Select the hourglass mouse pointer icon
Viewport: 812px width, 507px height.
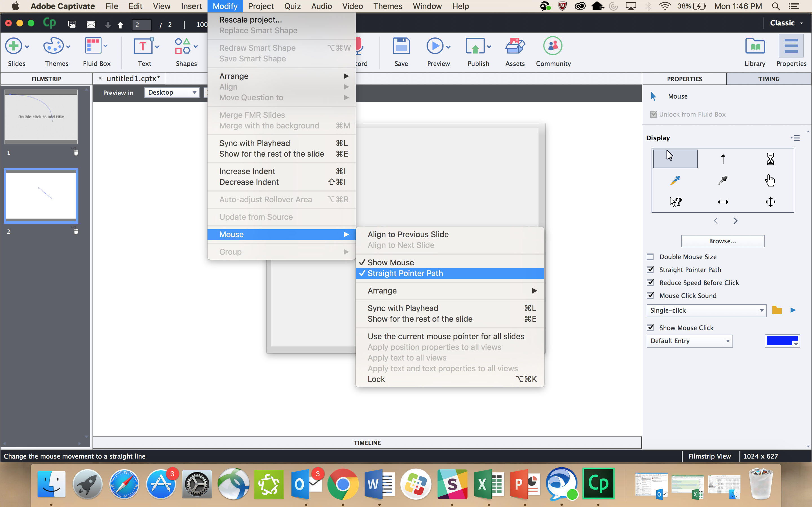pyautogui.click(x=770, y=159)
